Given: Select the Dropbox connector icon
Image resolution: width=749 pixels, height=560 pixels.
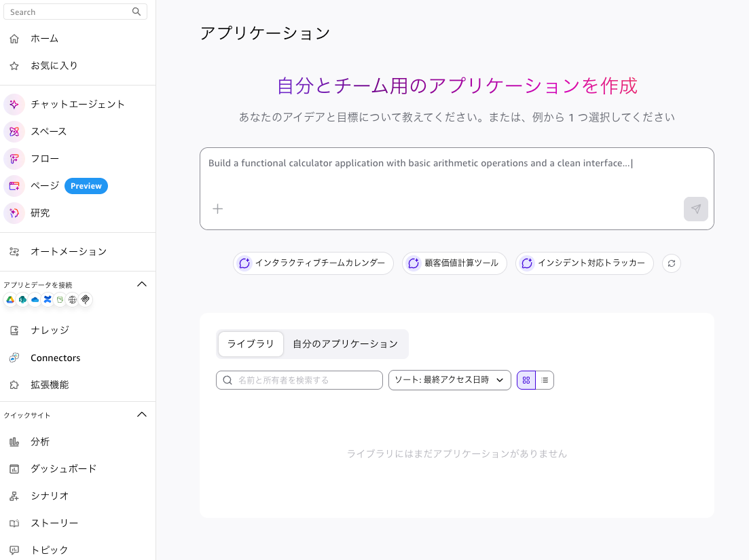Looking at the screenshot, I should coord(47,299).
